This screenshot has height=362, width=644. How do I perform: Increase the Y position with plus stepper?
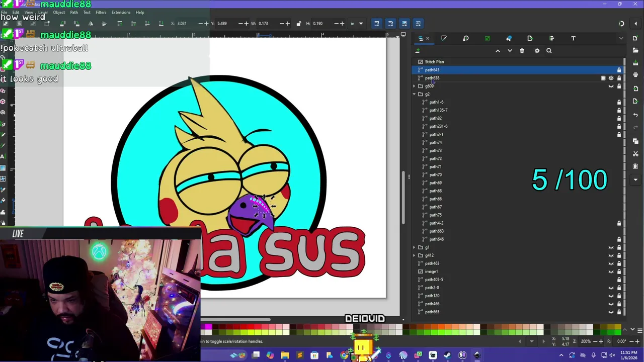point(246,23)
